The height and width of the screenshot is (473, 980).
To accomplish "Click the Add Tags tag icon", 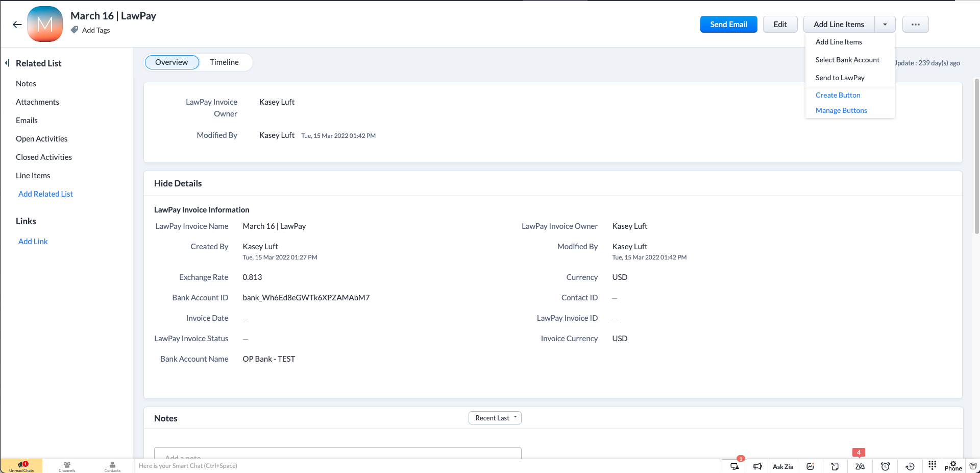I will (x=75, y=30).
